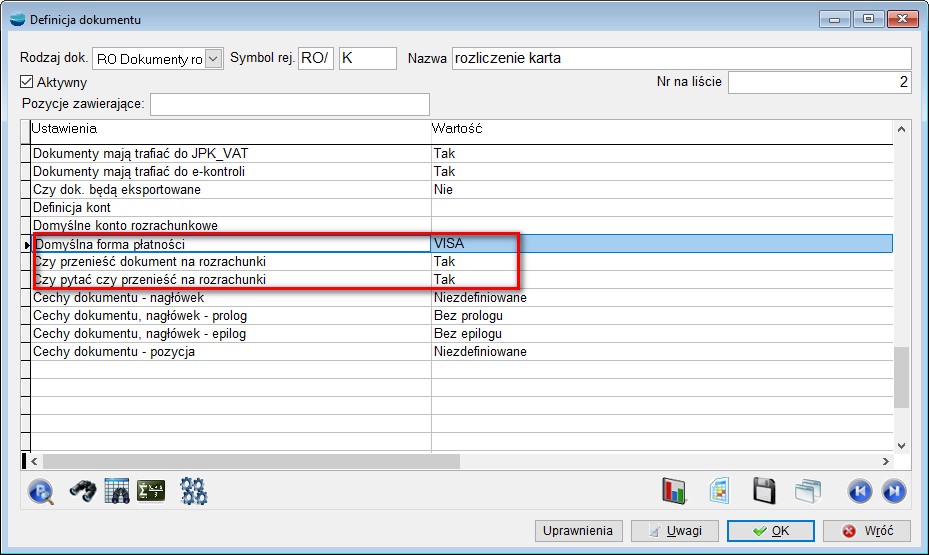Click Niezdefiniowane value for nagłówek
Screen dimensions: 929x555
tap(662, 297)
